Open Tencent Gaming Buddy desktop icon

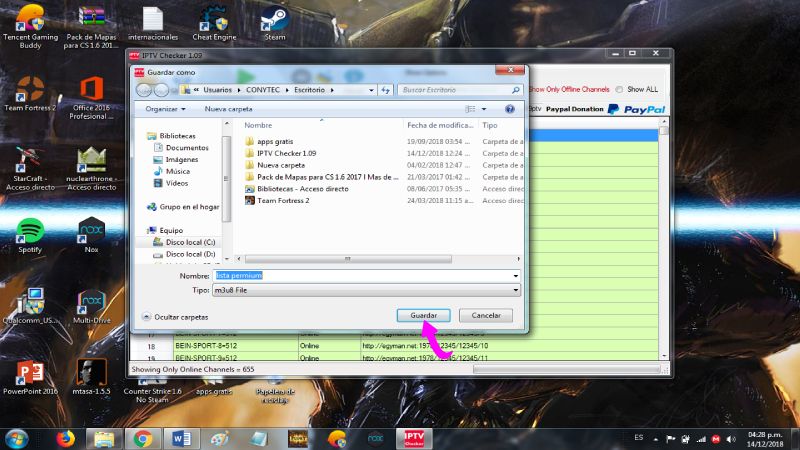pyautogui.click(x=30, y=27)
